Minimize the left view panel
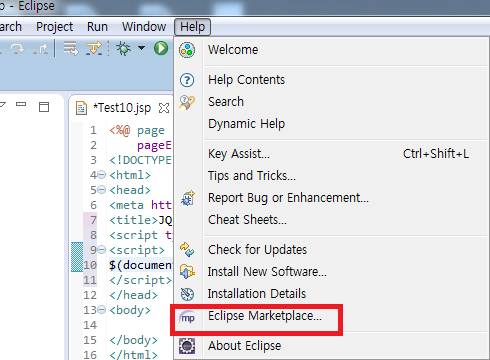 coord(21,104)
